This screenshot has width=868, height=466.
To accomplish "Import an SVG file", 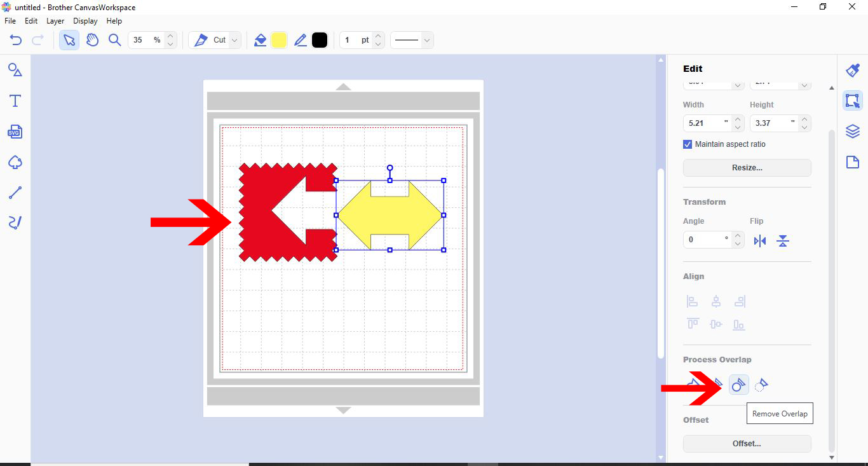I will pos(15,132).
